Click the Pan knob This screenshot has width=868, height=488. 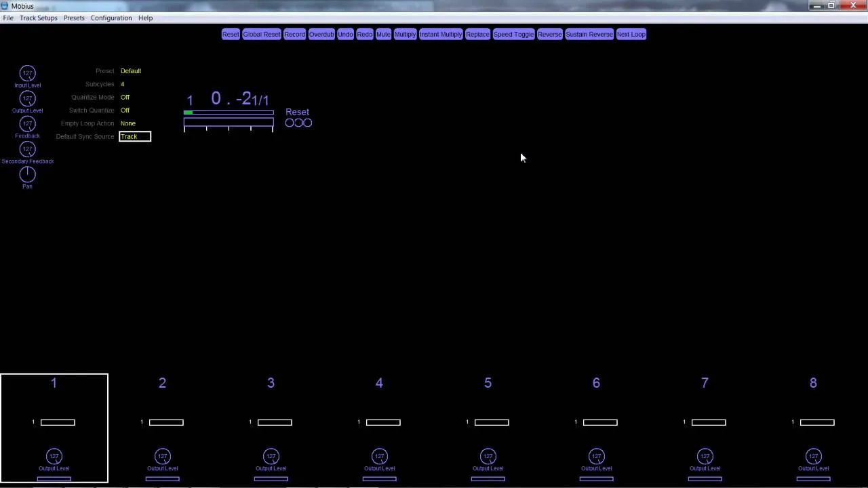[x=27, y=174]
